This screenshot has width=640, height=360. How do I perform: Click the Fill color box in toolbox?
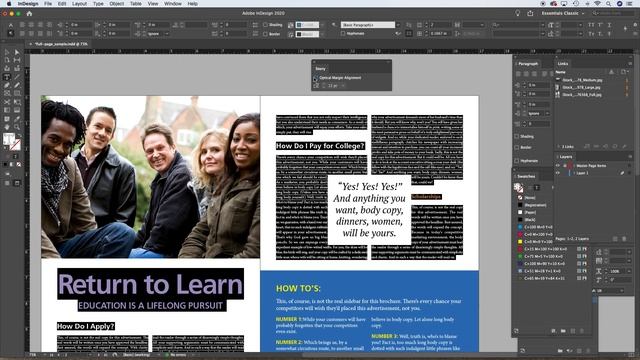pos(9,139)
